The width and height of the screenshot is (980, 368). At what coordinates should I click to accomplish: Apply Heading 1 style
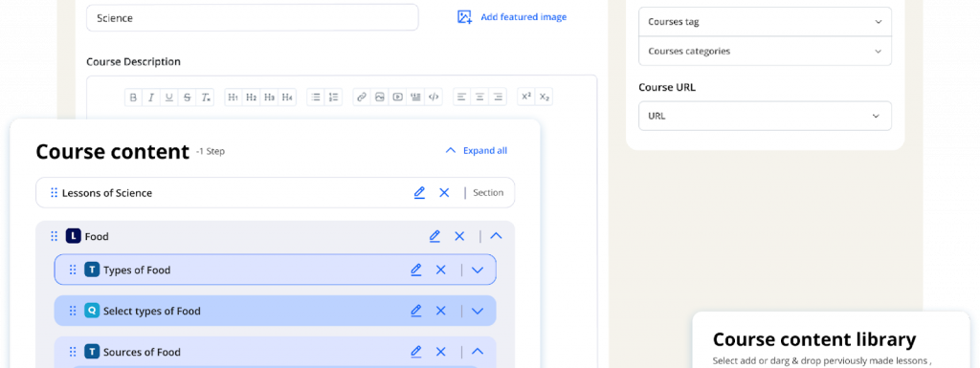click(234, 97)
